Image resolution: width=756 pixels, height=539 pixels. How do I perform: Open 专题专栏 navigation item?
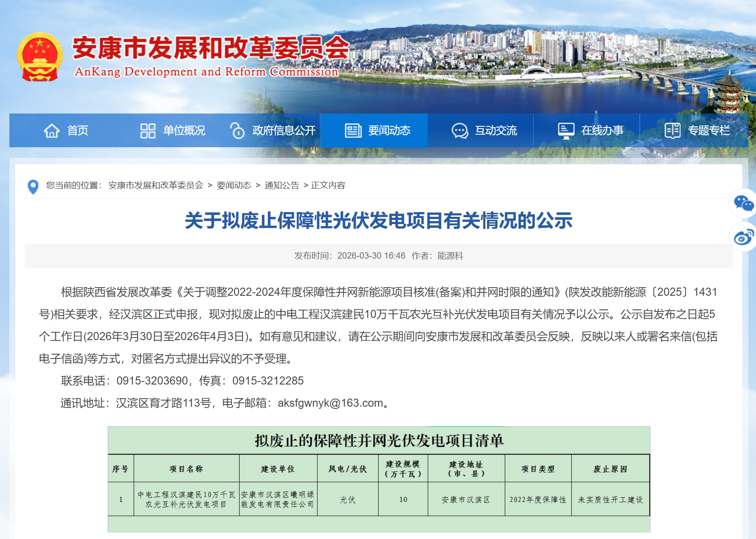pyautogui.click(x=708, y=131)
